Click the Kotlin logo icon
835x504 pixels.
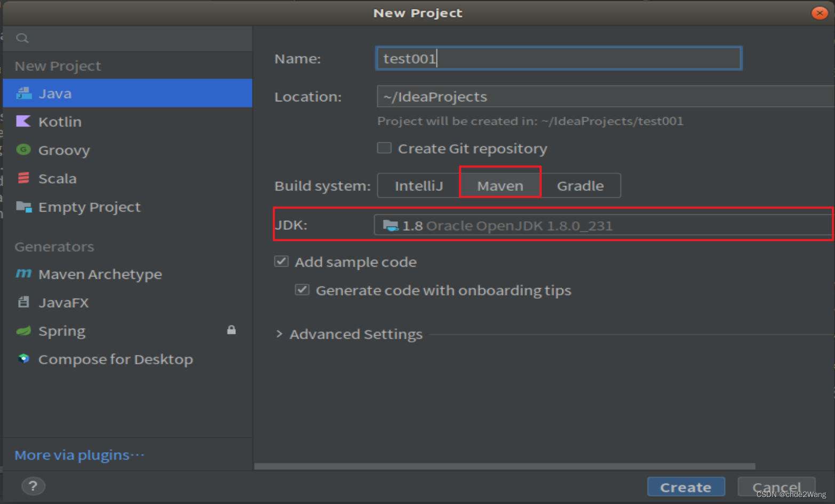coord(23,121)
